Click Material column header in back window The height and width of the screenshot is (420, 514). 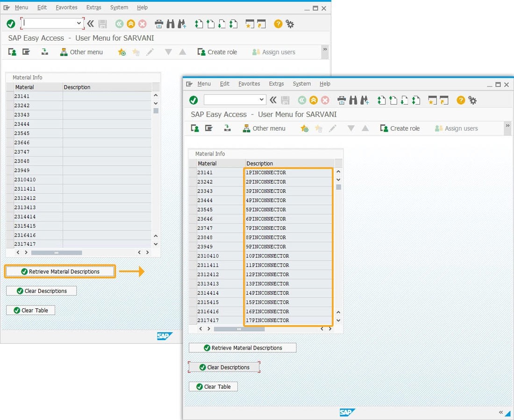(38, 87)
